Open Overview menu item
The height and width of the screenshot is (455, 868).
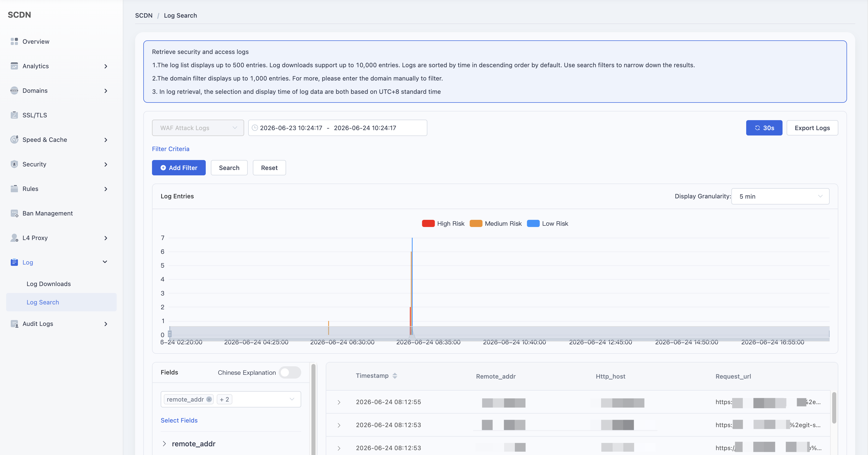click(x=61, y=41)
